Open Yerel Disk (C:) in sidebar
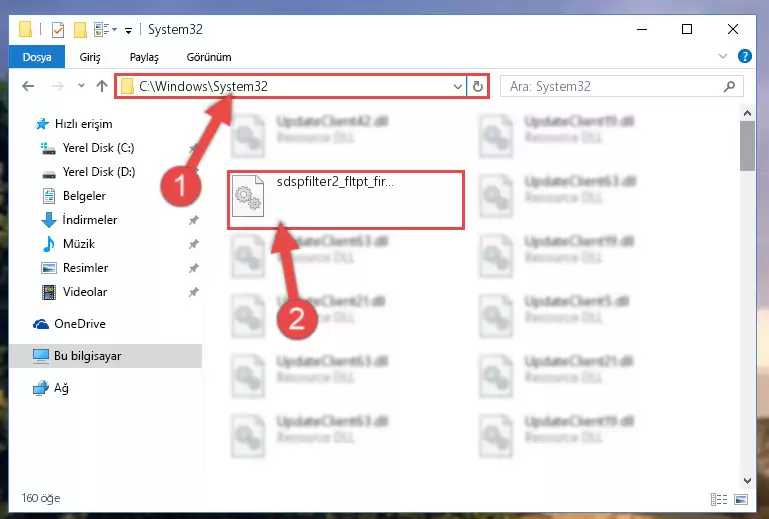The height and width of the screenshot is (519, 769). tap(98, 148)
